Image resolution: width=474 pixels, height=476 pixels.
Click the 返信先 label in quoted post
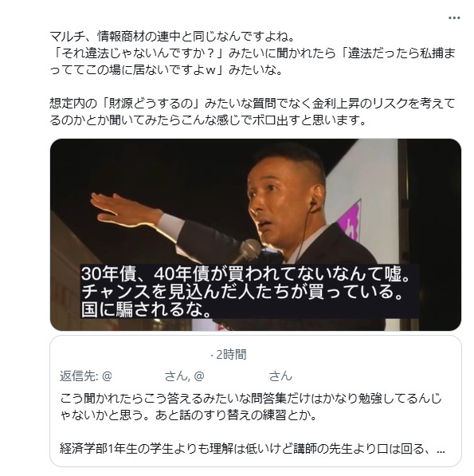tap(79, 376)
